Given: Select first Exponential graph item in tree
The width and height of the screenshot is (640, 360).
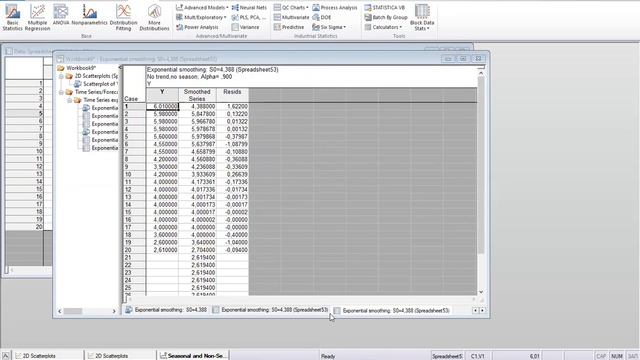Looking at the screenshot, I should coord(100,108).
